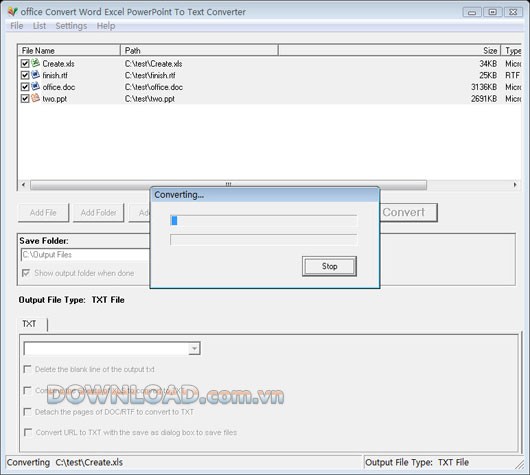Click status bar text Converting C:\test\Create.xls
This screenshot has width=530, height=475.
click(65, 462)
